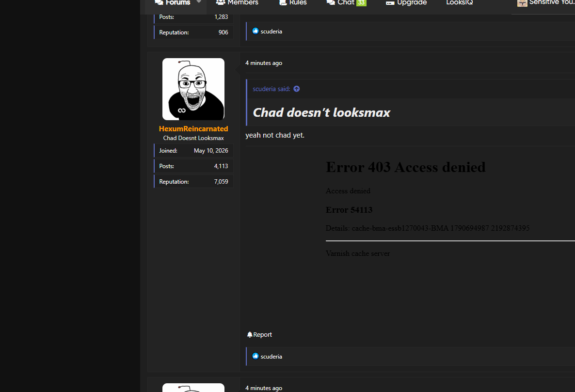Click the Joined date "May 10, 2026"
Screen dimensions: 575x392
(211, 151)
